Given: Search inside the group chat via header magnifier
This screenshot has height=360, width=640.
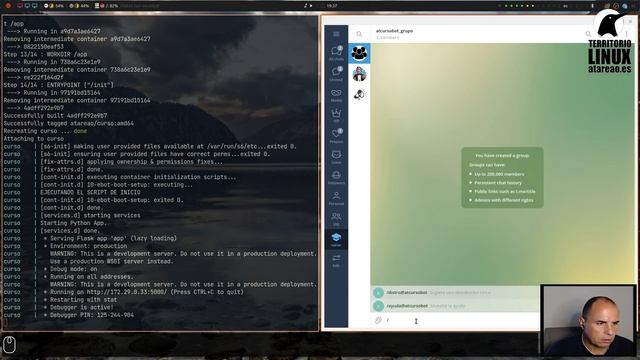Looking at the screenshot, I should [588, 34].
